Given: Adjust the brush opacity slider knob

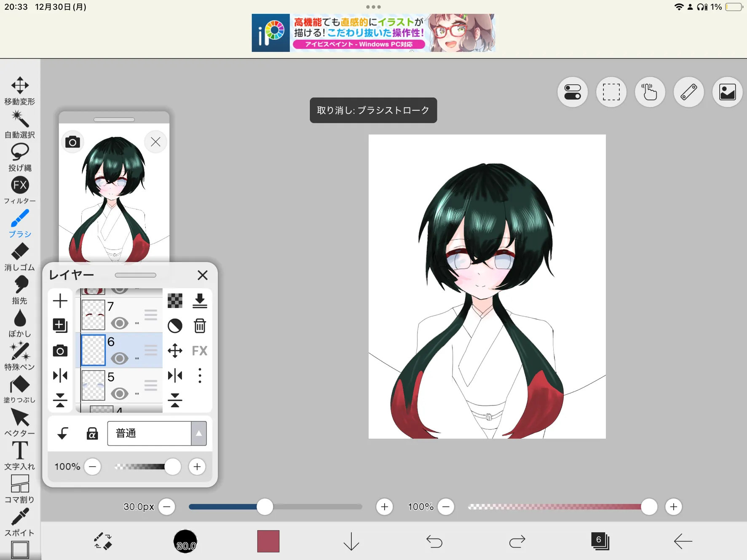Looking at the screenshot, I should coord(649,506).
